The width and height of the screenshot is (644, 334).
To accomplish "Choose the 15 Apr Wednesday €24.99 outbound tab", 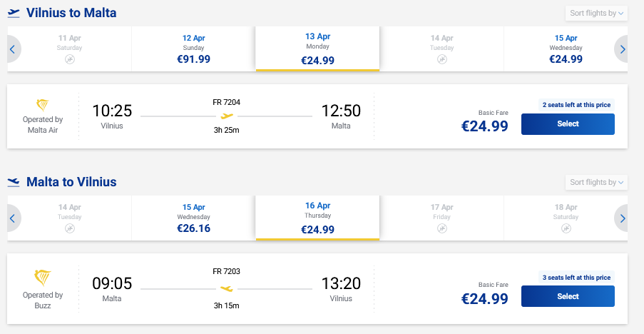I will tap(566, 49).
